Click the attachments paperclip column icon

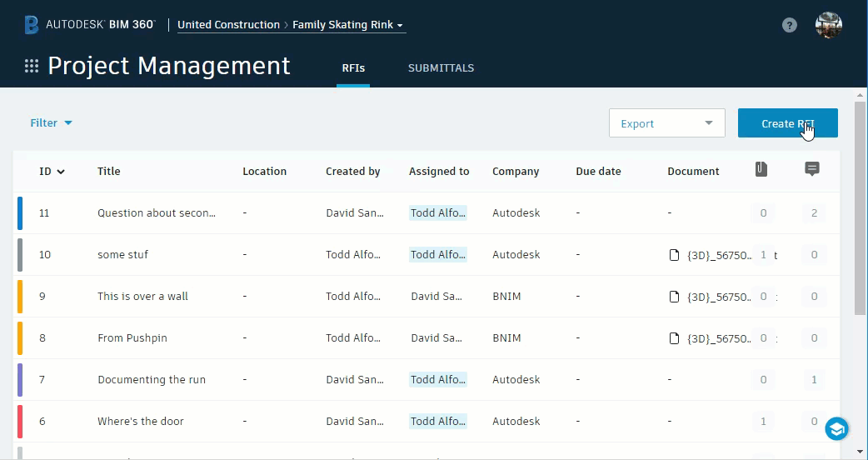[761, 169]
